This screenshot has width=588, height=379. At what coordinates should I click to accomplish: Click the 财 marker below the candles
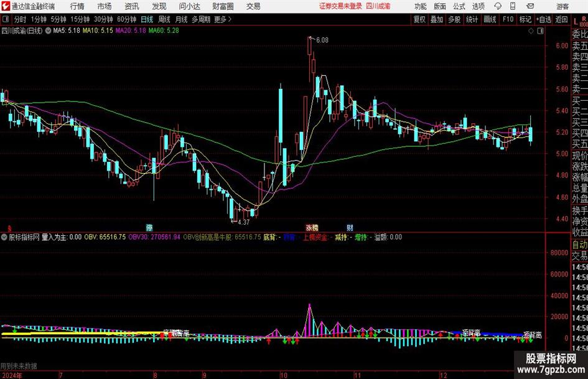(350, 227)
